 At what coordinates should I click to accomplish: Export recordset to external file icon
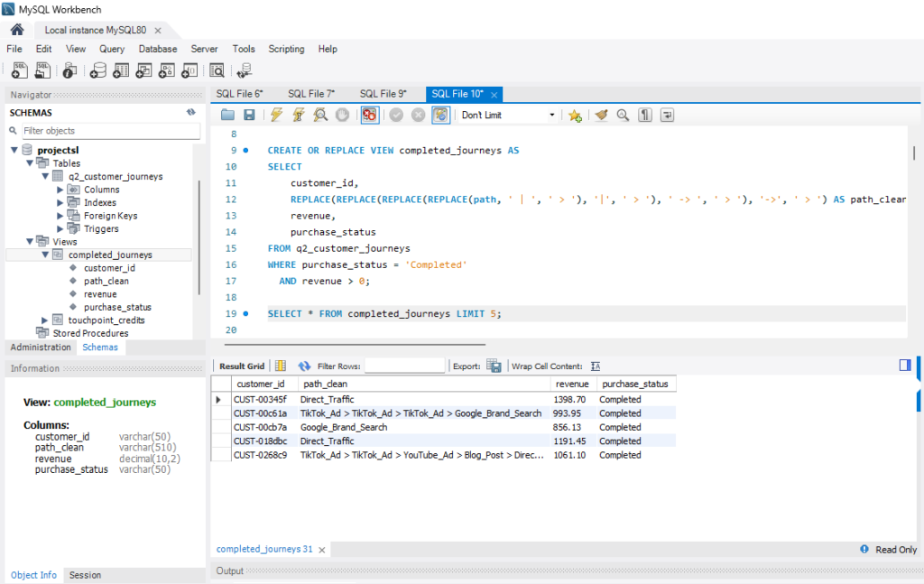click(494, 366)
